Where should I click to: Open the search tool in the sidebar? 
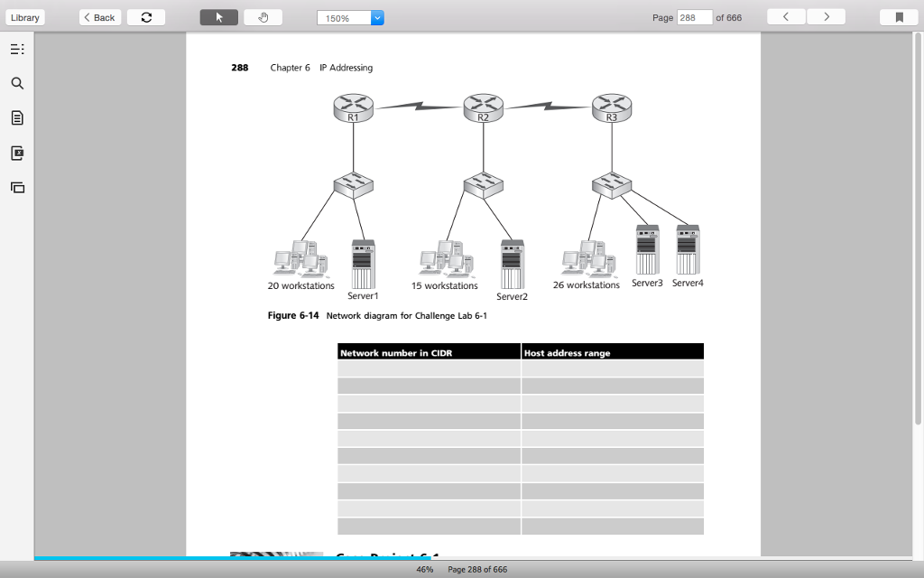[x=16, y=83]
